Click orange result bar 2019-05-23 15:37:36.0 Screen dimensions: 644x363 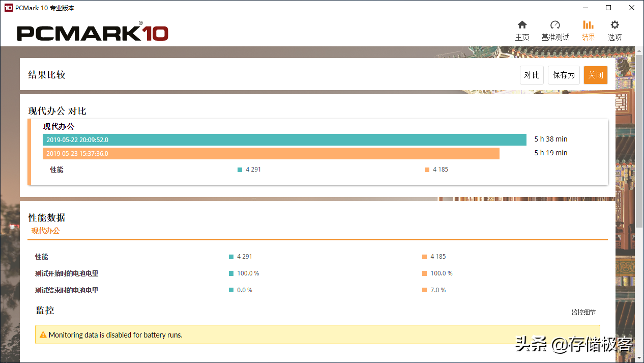click(271, 153)
